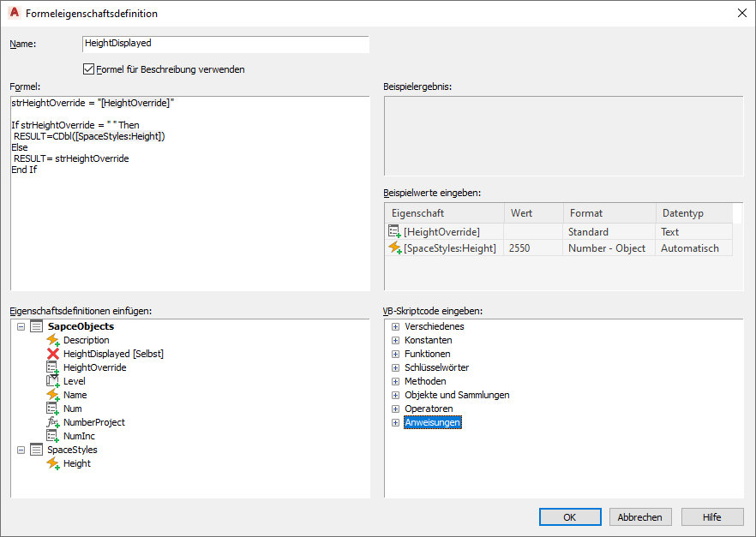
Task: Click the Hilfe button
Action: [x=711, y=517]
